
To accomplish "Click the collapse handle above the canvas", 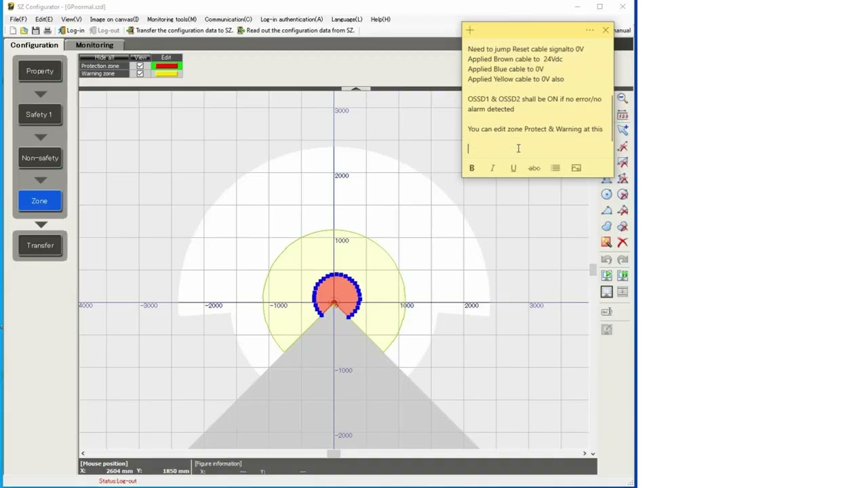I will click(x=355, y=89).
